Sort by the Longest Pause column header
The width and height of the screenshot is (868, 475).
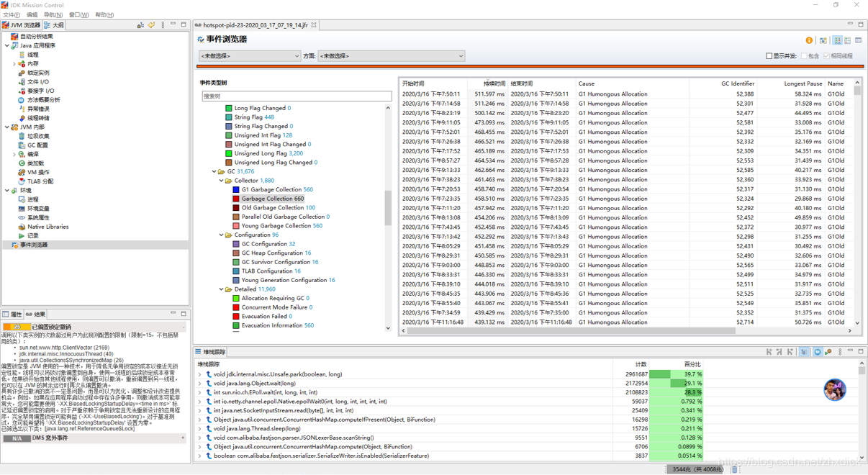[x=803, y=83]
